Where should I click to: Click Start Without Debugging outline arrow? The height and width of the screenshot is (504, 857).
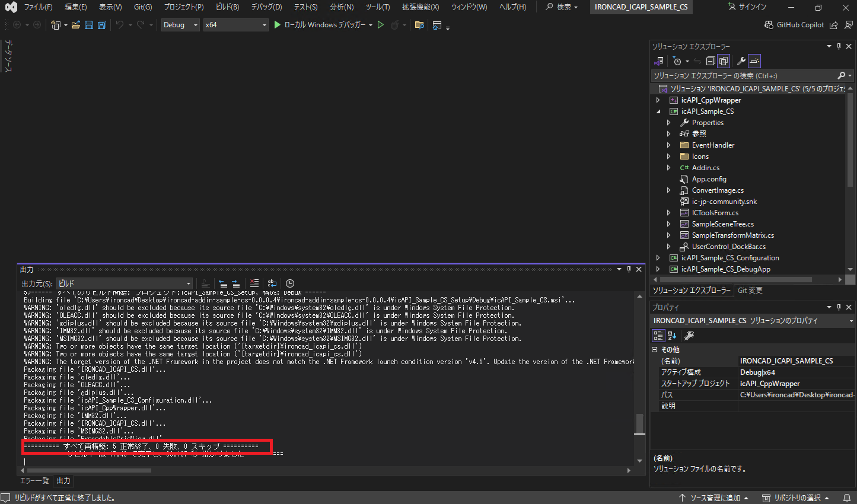381,25
